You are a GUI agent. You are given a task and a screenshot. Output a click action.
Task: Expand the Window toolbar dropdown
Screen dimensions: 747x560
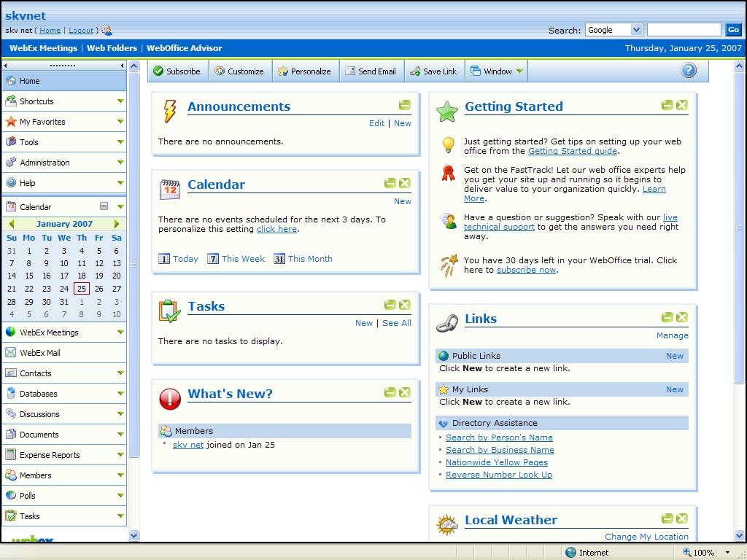[x=519, y=71]
